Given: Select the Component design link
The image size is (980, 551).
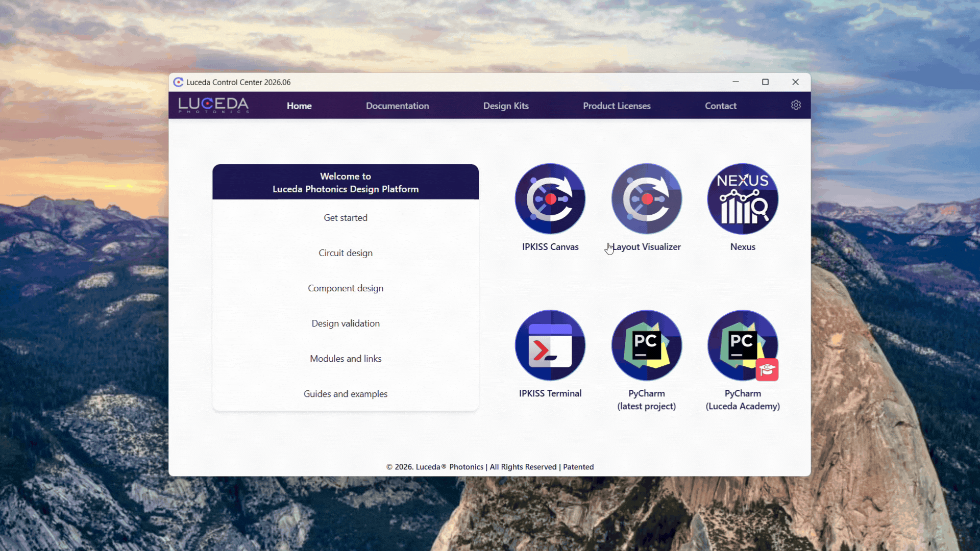Looking at the screenshot, I should pos(346,288).
